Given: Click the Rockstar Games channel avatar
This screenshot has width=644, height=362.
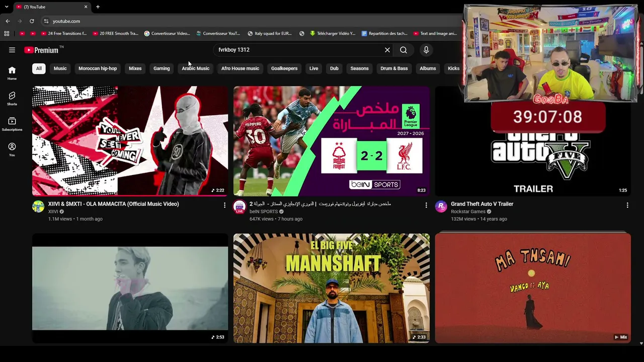Looking at the screenshot, I should coord(441,207).
